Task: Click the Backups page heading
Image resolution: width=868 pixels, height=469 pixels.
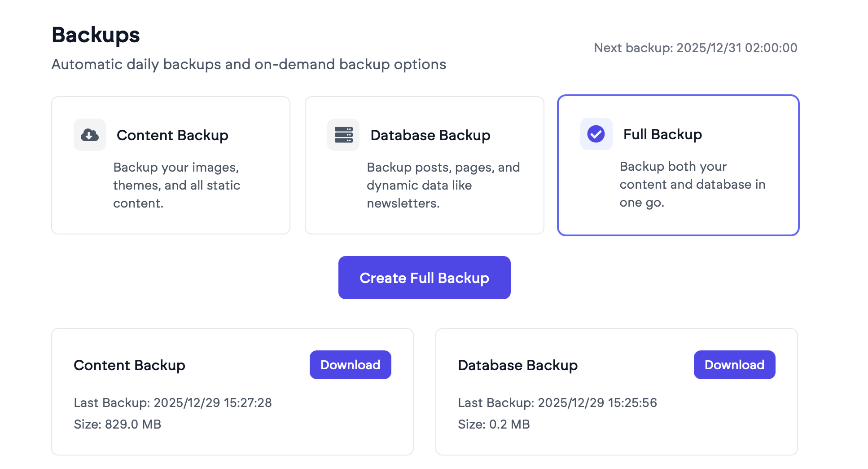Action: coord(96,35)
